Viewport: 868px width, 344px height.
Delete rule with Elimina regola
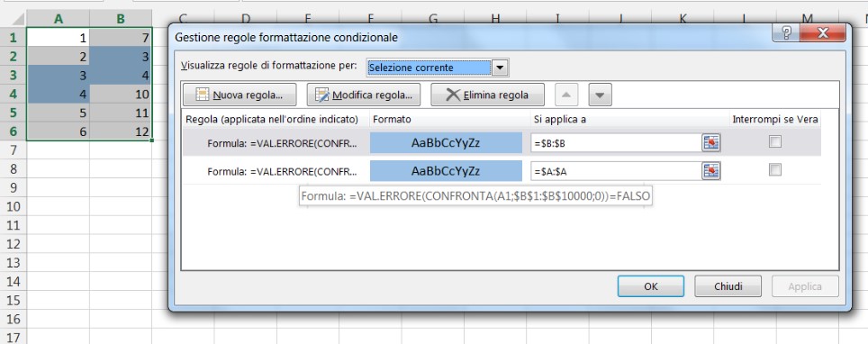pos(487,95)
